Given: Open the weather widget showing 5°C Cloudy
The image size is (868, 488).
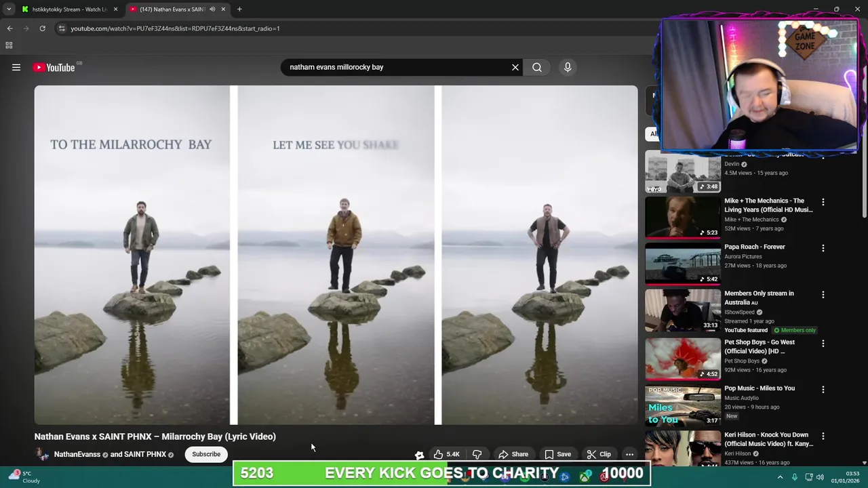Looking at the screenshot, I should [24, 477].
